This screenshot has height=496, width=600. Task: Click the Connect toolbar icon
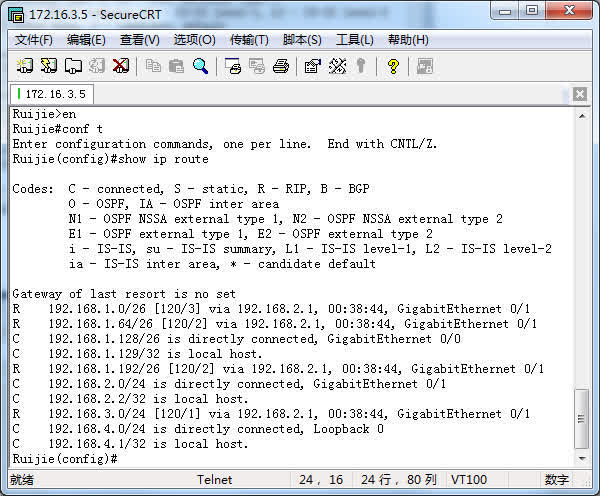click(x=25, y=66)
